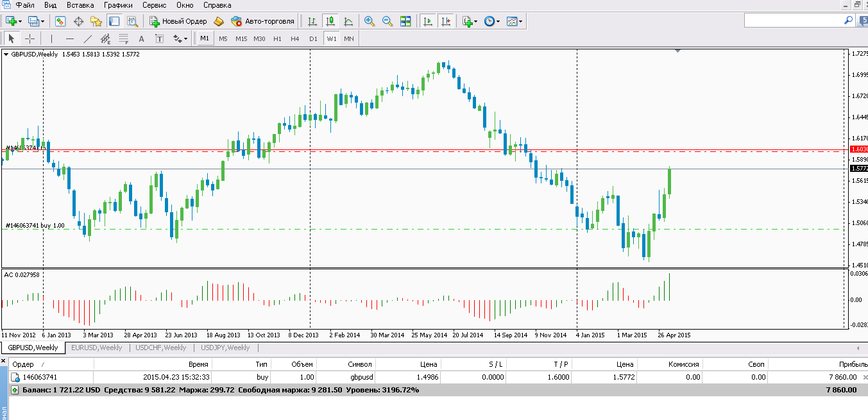Viewport: 868px width, 420px height.
Task: Open the Графики menu
Action: 118,4
